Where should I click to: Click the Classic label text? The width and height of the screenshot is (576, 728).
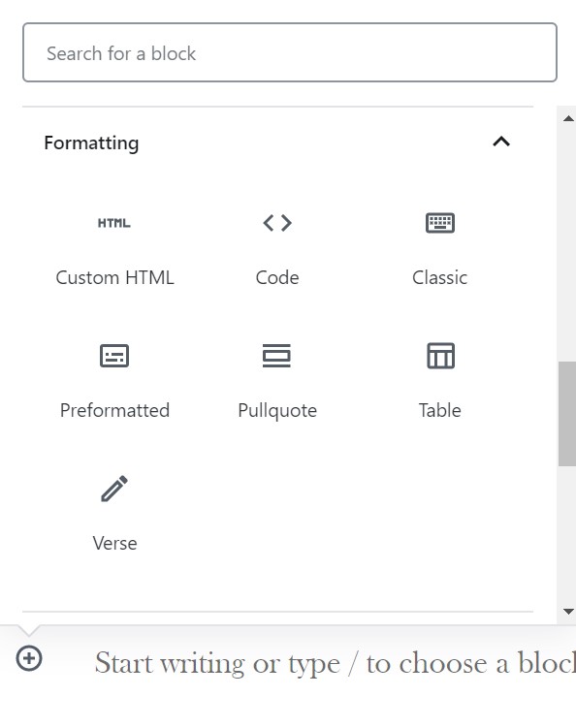(x=440, y=277)
